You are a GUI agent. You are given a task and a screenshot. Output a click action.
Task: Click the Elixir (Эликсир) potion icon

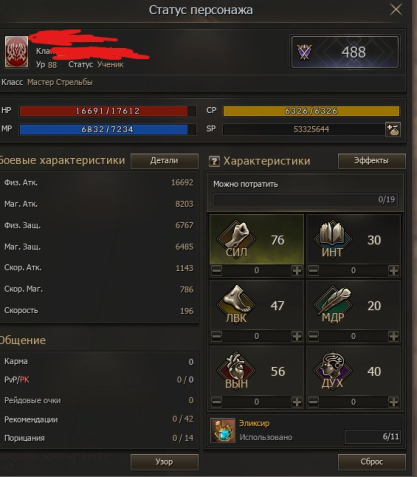click(x=223, y=430)
